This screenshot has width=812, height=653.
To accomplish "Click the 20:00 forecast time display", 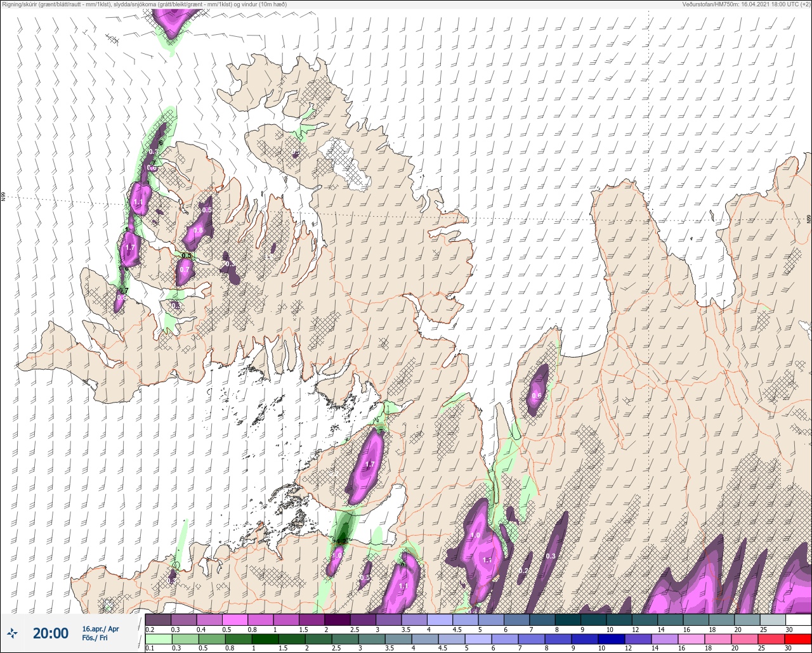I will (x=51, y=633).
